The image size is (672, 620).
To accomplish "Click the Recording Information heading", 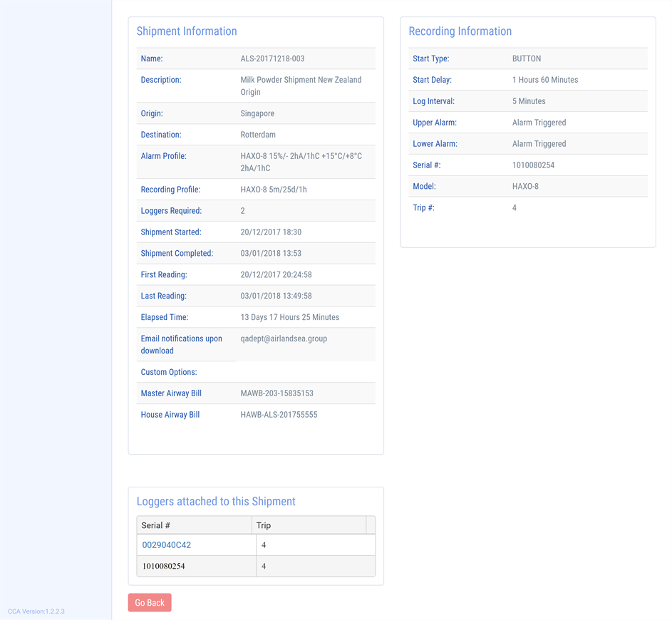I will tap(460, 31).
